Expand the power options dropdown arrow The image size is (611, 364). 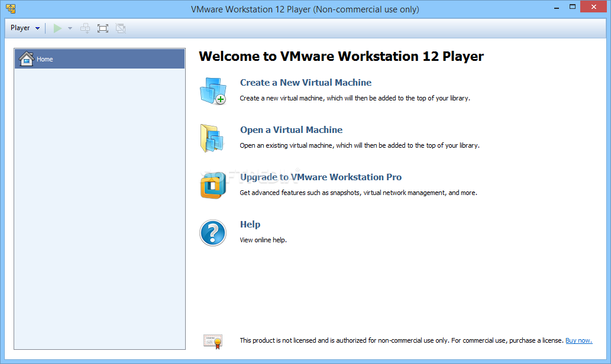tap(70, 28)
